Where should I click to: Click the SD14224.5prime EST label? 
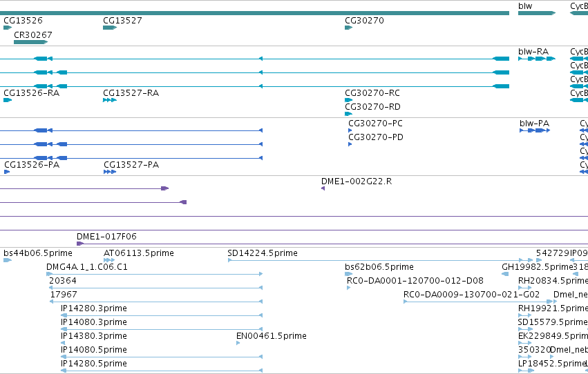point(263,253)
